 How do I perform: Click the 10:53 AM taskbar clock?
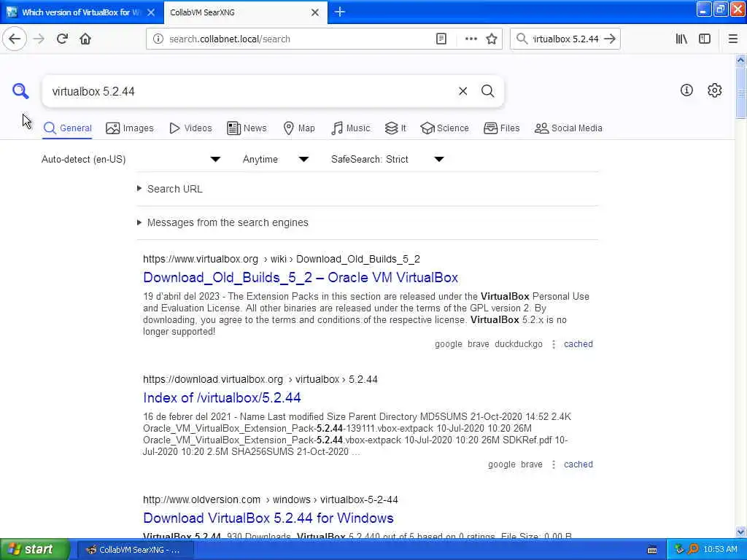[720, 550]
